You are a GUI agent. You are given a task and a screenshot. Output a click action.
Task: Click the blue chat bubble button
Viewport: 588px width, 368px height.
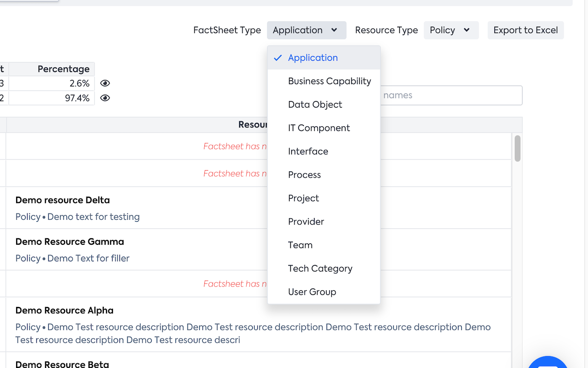click(548, 362)
